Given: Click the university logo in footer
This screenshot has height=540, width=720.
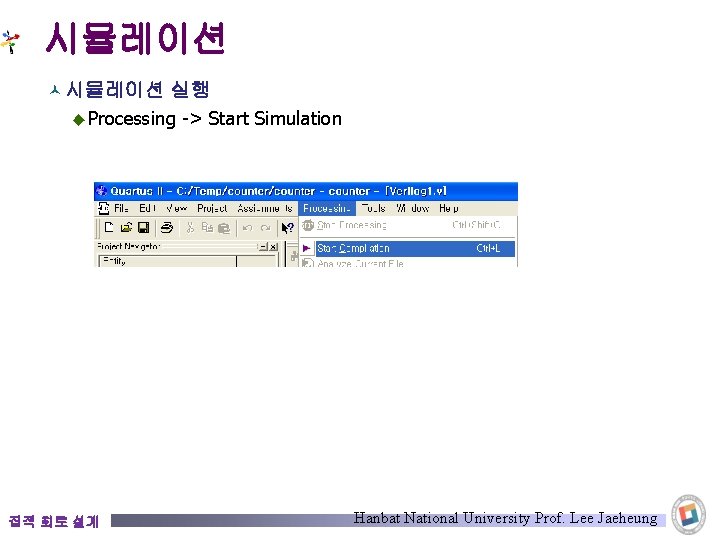Looking at the screenshot, I should click(688, 514).
